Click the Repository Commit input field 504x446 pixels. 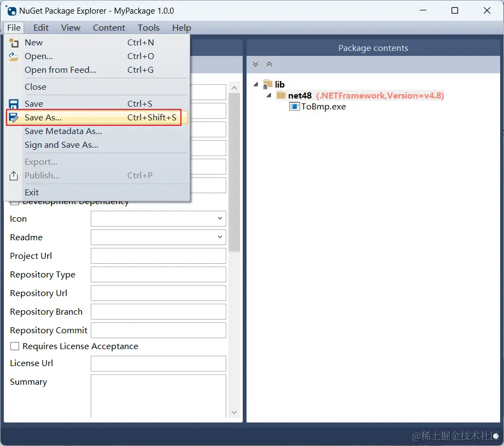pyautogui.click(x=159, y=331)
